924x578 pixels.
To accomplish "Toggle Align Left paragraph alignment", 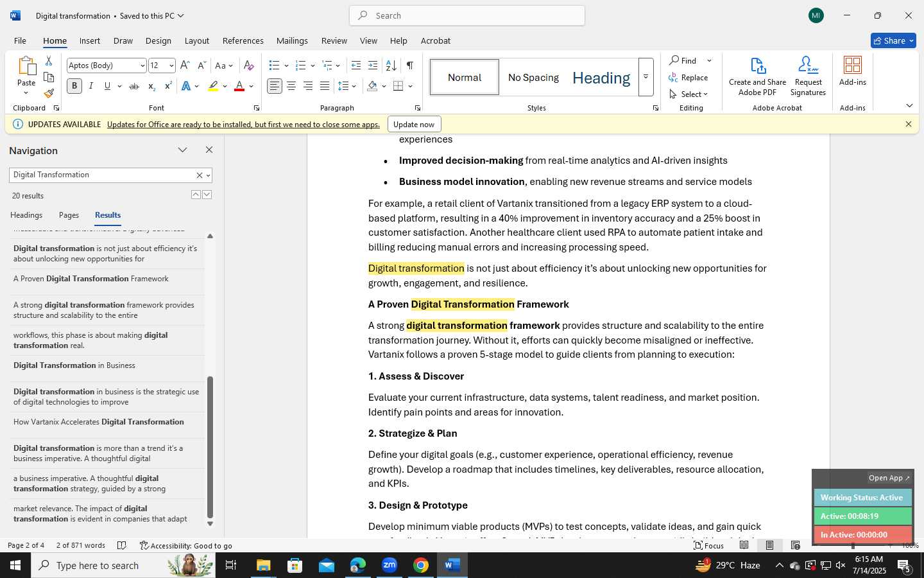I will (x=275, y=86).
